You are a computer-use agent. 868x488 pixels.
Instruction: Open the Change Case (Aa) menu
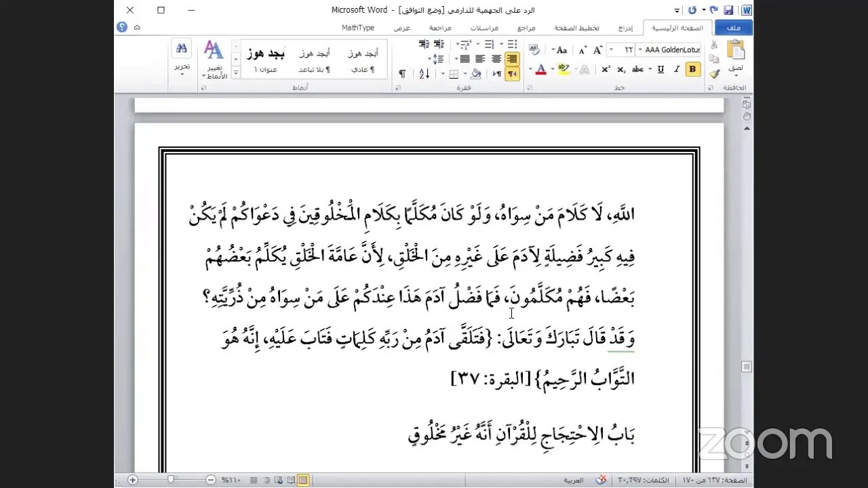pyautogui.click(x=560, y=50)
